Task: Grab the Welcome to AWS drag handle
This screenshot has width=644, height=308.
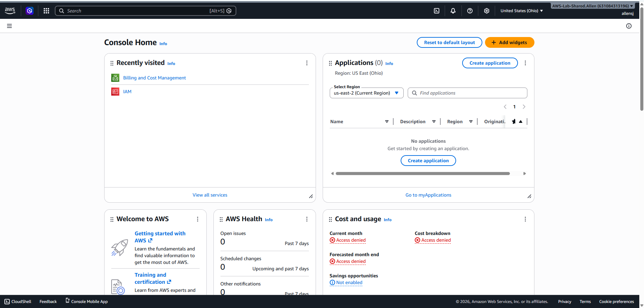Action: click(x=112, y=219)
